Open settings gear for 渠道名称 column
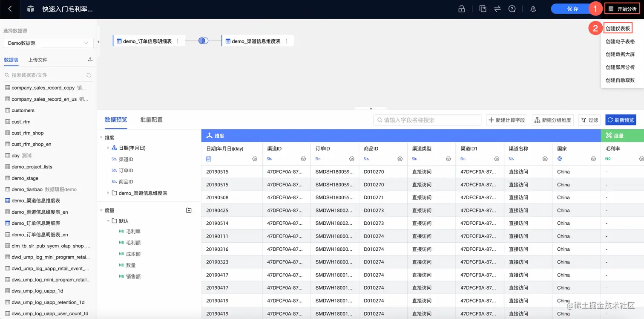The width and height of the screenshot is (644, 319). point(545,159)
